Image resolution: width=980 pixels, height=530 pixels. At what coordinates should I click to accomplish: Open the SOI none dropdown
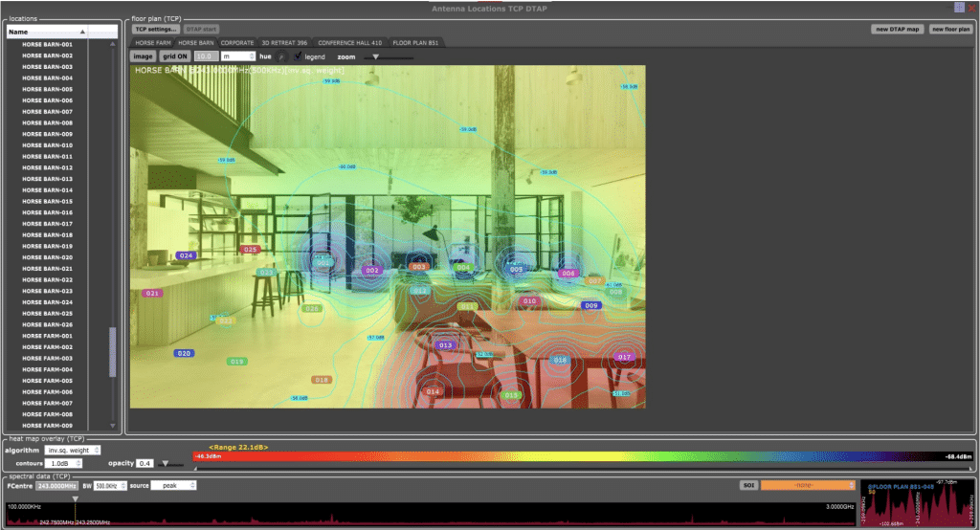[807, 485]
